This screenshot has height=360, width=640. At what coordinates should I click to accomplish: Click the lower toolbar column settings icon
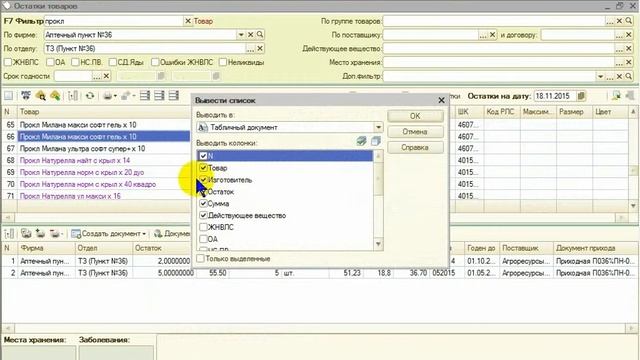[x=9, y=233]
